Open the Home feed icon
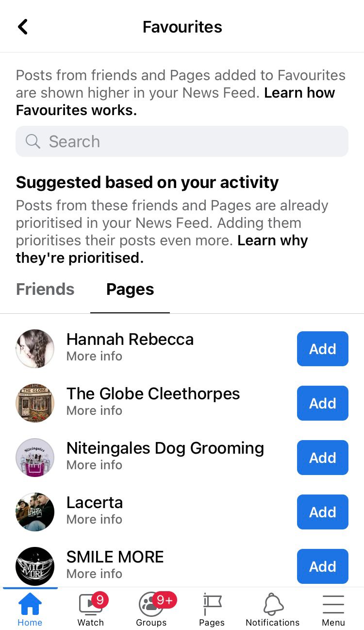Image resolution: width=364 pixels, height=630 pixels. 30,605
